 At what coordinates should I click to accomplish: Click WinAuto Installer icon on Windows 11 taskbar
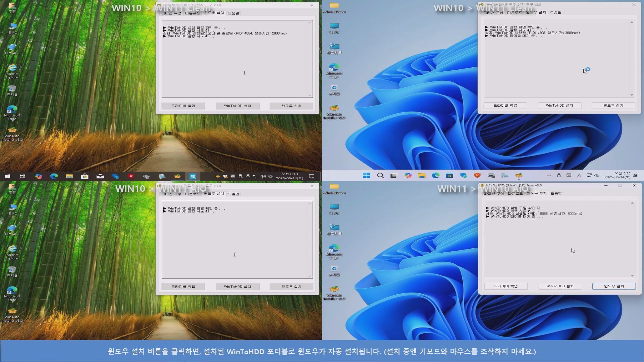[x=519, y=175]
